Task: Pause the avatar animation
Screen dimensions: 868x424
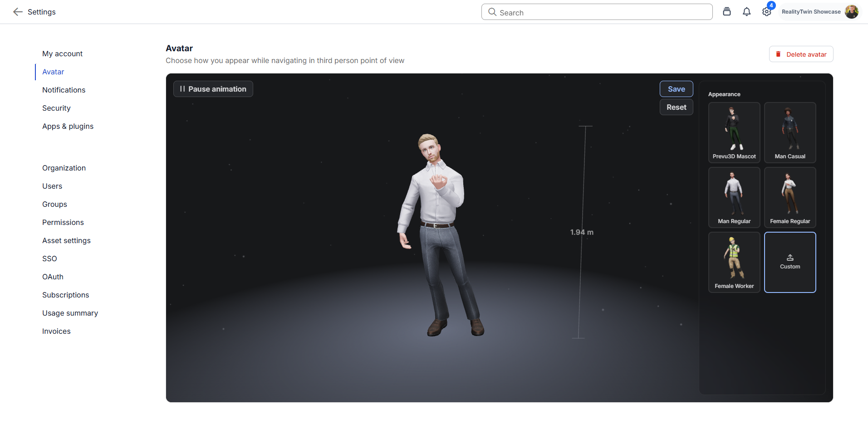Action: pyautogui.click(x=213, y=89)
